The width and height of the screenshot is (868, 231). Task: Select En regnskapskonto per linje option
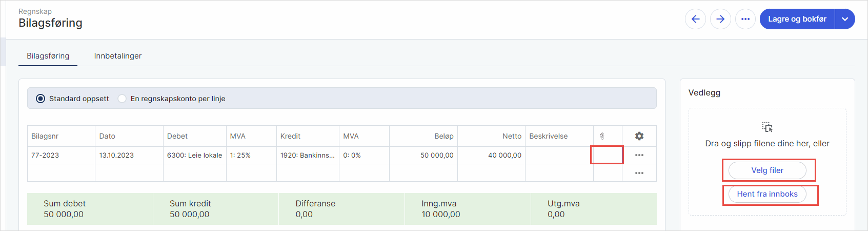click(x=122, y=99)
